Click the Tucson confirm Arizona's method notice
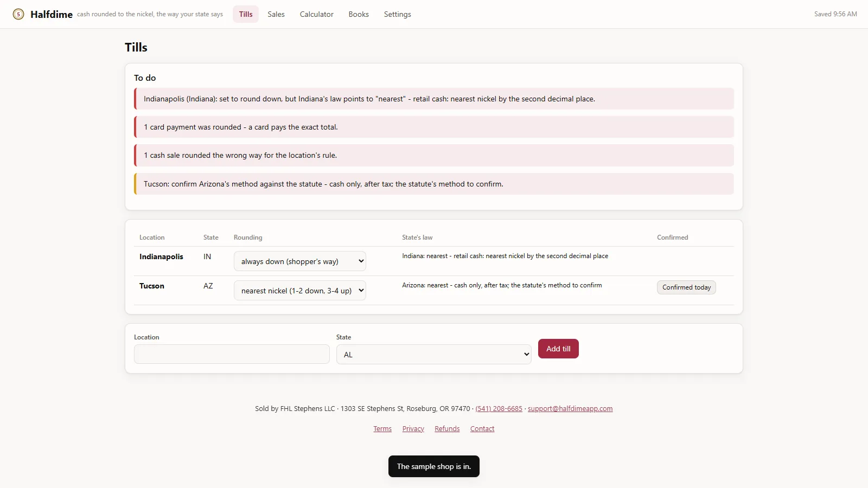Viewport: 868px width, 488px height. click(434, 184)
